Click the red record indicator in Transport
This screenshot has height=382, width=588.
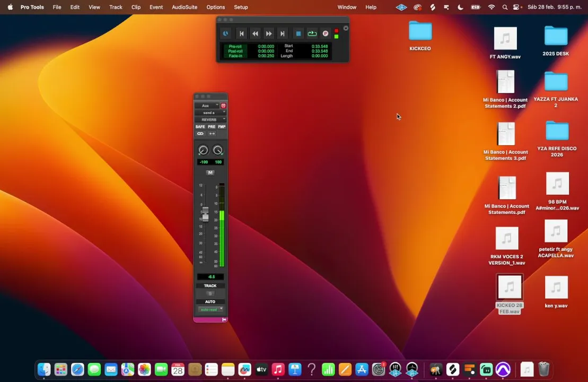pyautogui.click(x=336, y=31)
